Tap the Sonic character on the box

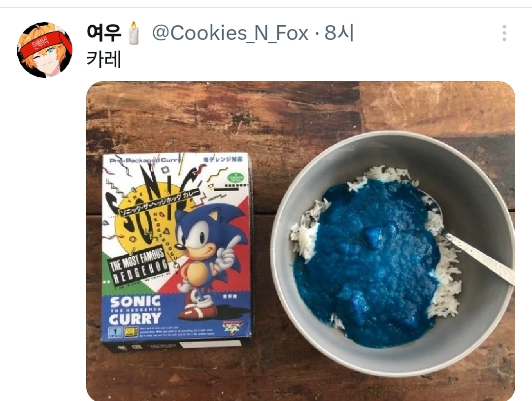(x=207, y=246)
